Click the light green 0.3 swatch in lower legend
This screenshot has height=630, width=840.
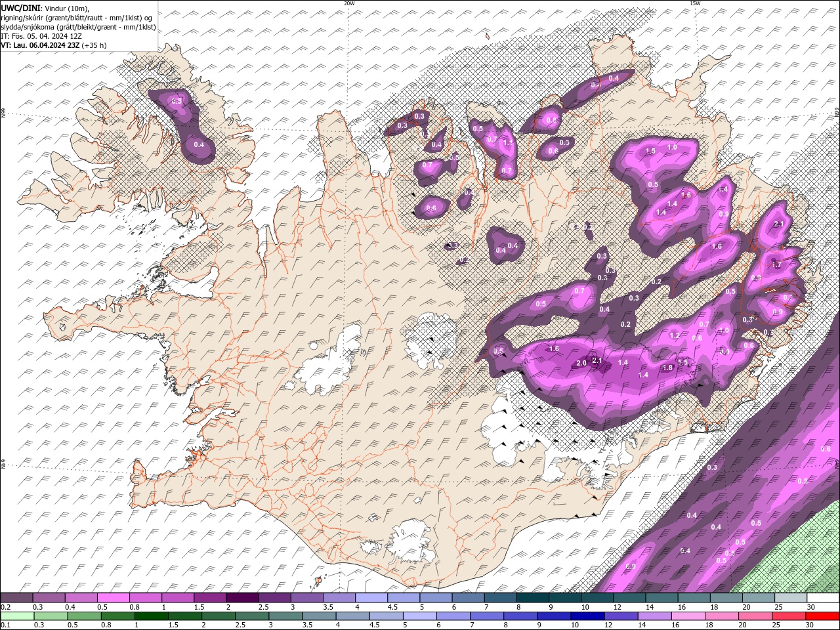tap(51, 616)
